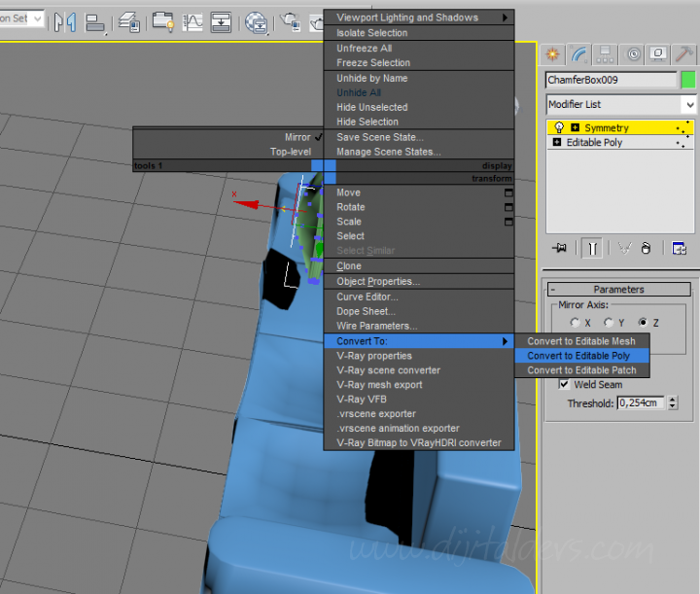Viewport: 700px width, 594px height.
Task: Open Rotate settings box icon
Action: tap(508, 207)
